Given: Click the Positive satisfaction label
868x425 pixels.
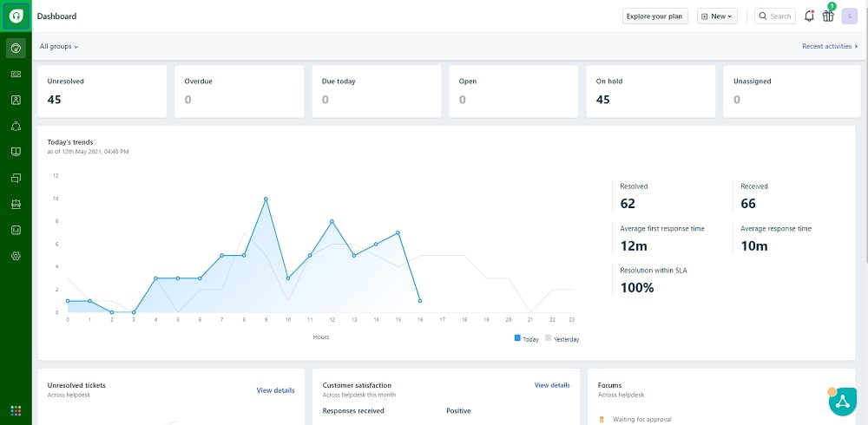Looking at the screenshot, I should pyautogui.click(x=458, y=410).
